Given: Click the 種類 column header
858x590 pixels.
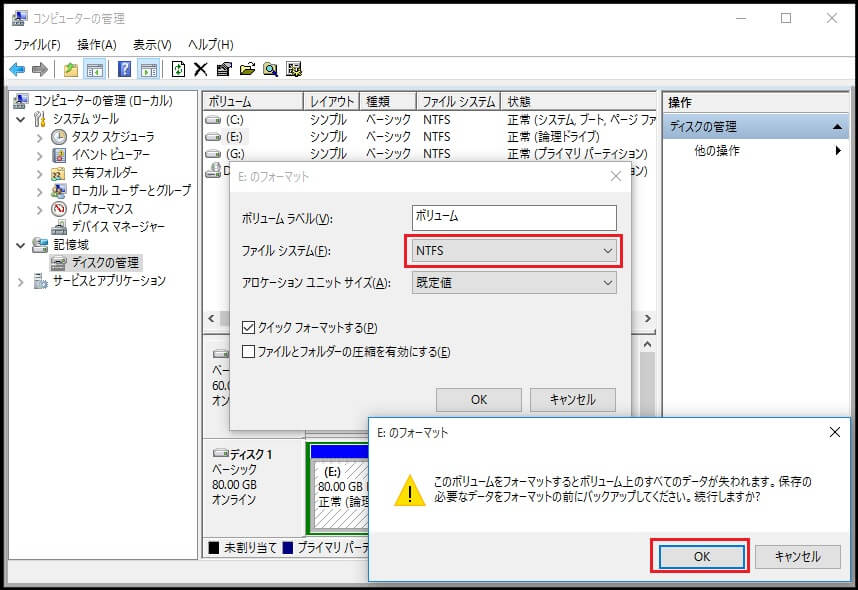Looking at the screenshot, I should (x=389, y=101).
